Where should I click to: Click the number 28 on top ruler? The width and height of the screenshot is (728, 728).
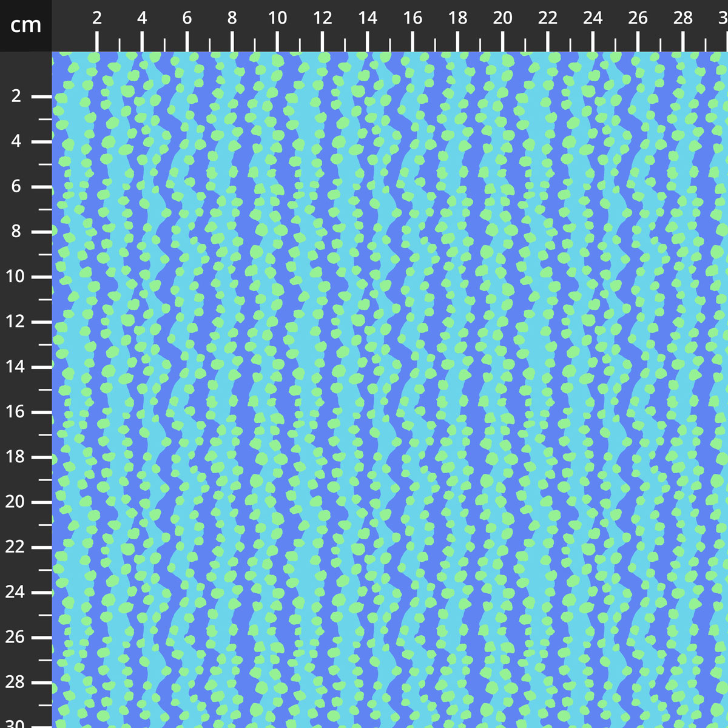point(682,18)
